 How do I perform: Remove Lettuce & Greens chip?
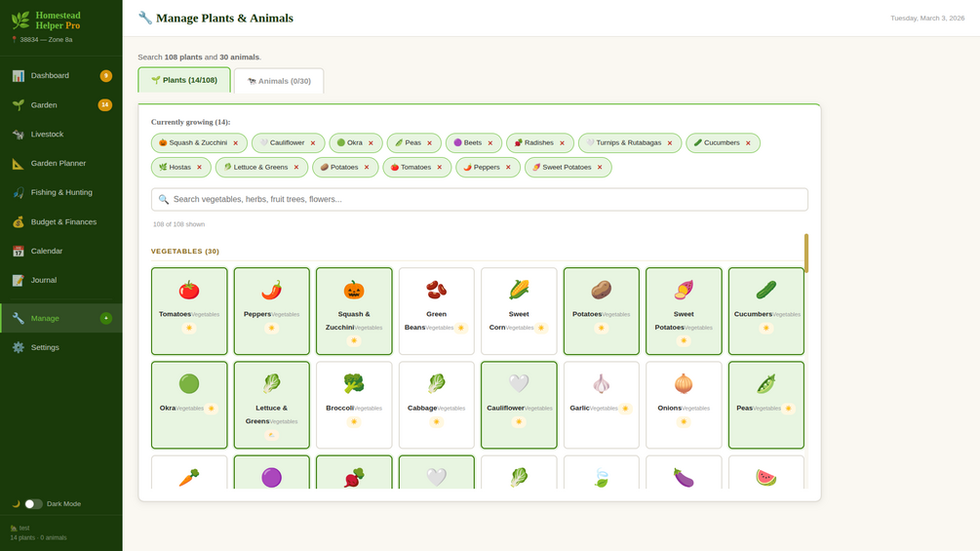coord(296,168)
